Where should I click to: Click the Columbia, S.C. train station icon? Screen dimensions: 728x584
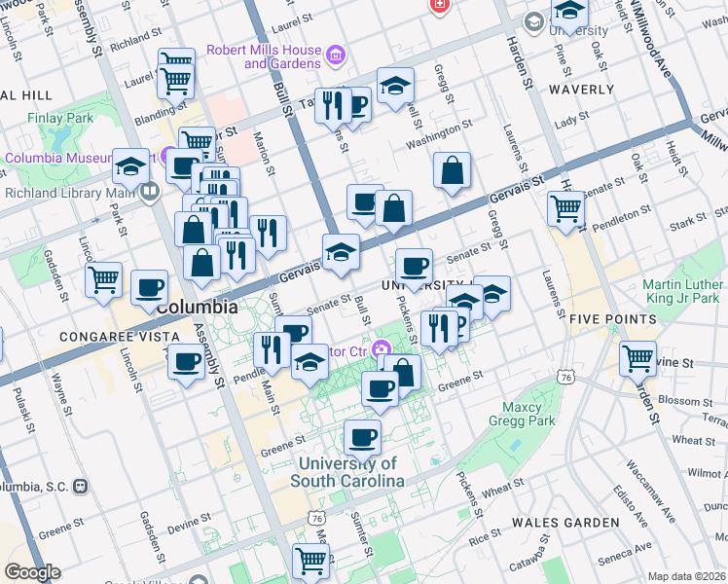click(81, 487)
